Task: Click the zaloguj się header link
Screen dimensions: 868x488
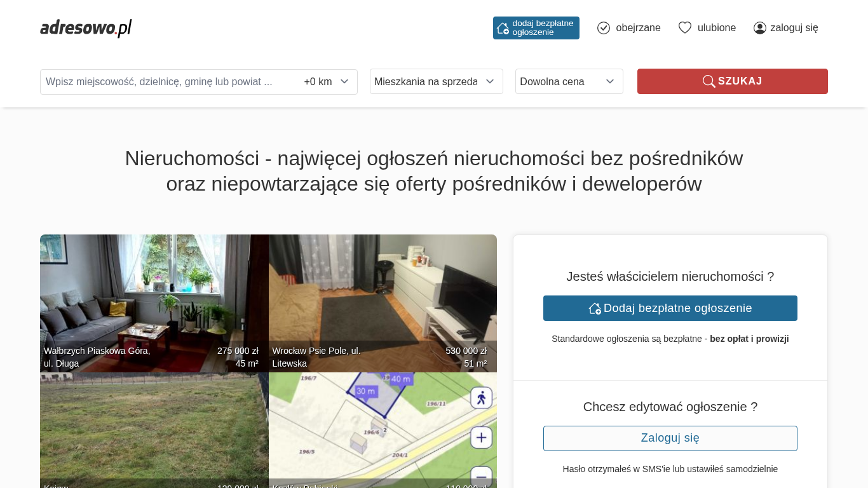Action: (x=794, y=28)
